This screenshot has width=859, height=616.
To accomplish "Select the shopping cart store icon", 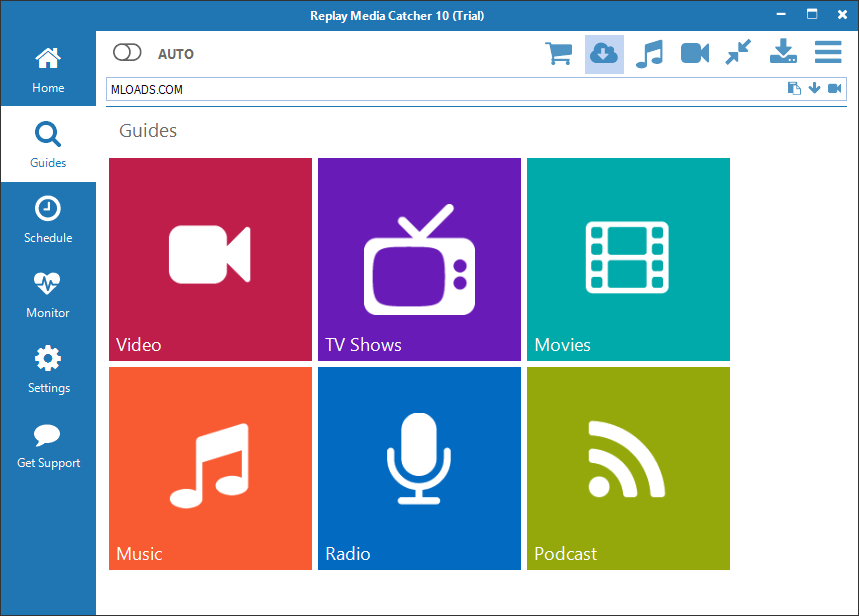I will 559,52.
